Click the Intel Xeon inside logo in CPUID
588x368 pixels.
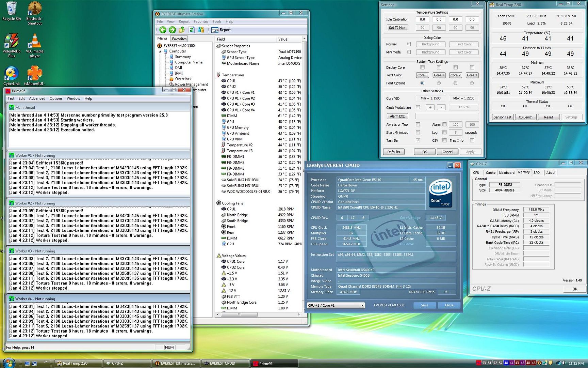tap(441, 193)
